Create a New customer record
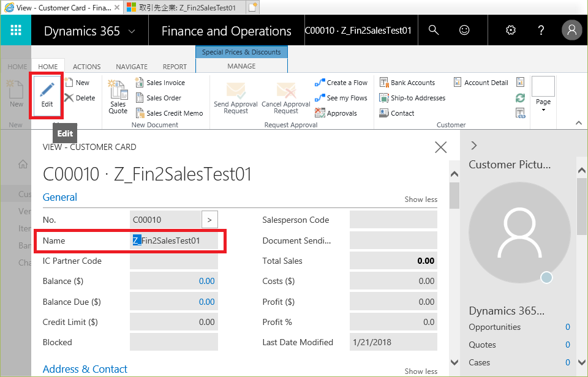 pyautogui.click(x=77, y=83)
